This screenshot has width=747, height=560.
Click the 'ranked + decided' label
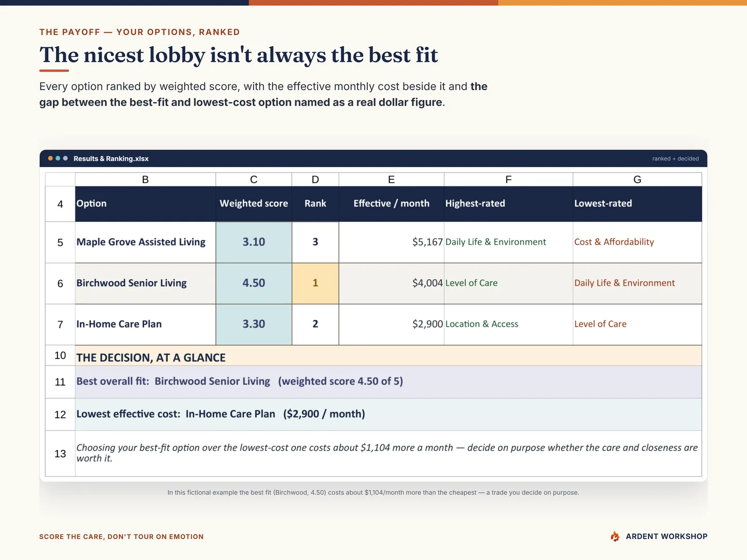tap(675, 159)
